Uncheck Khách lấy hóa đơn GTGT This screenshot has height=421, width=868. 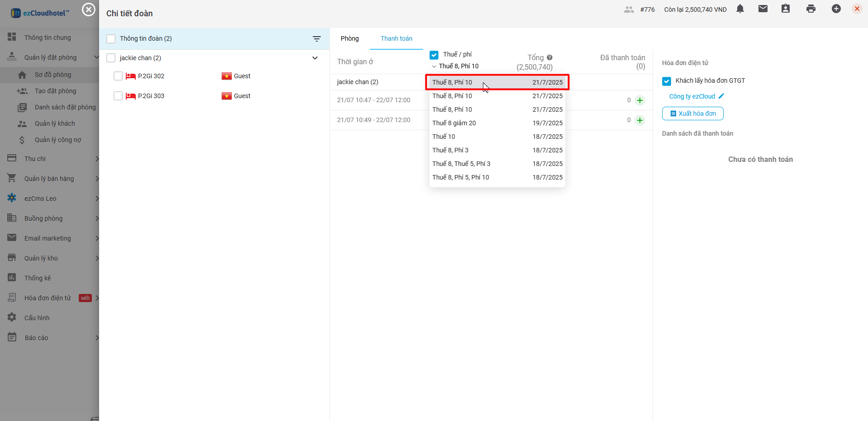(666, 81)
